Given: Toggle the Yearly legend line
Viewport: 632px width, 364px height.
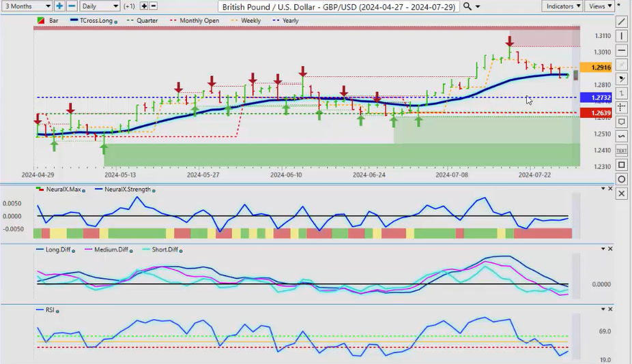Looking at the screenshot, I should [285, 20].
